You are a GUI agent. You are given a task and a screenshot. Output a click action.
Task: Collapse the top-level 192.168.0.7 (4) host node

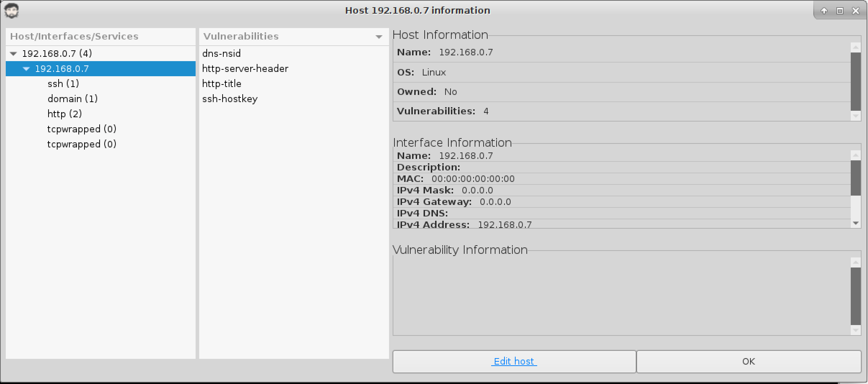[14, 54]
